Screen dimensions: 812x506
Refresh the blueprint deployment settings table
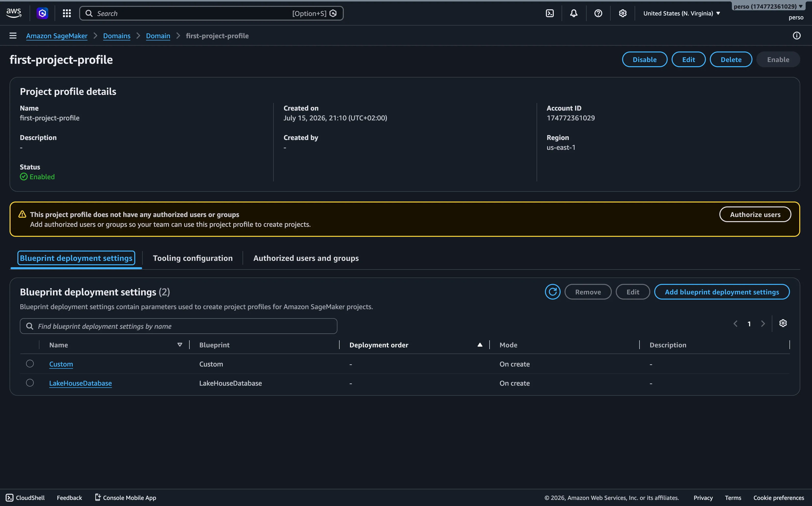coord(553,292)
